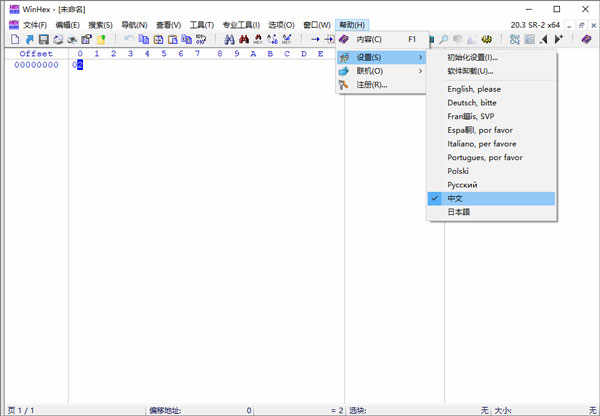
Task: Switch language to Portugues, por favor
Action: pyautogui.click(x=491, y=157)
